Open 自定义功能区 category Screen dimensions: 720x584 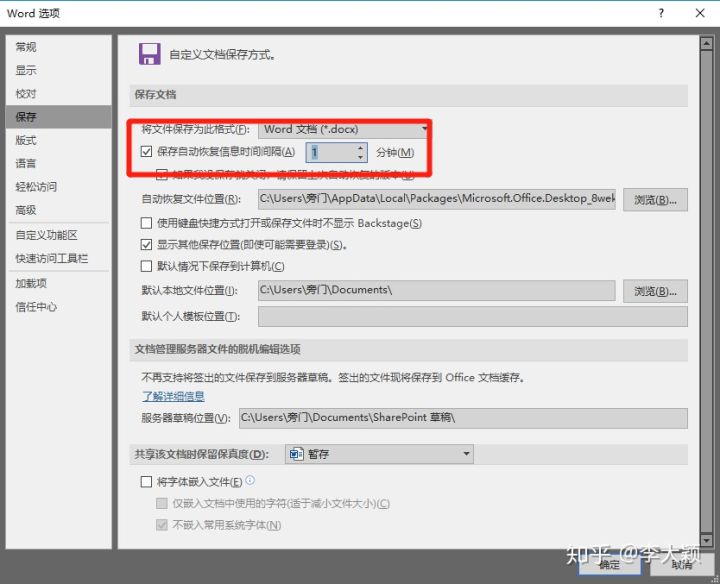point(59,235)
